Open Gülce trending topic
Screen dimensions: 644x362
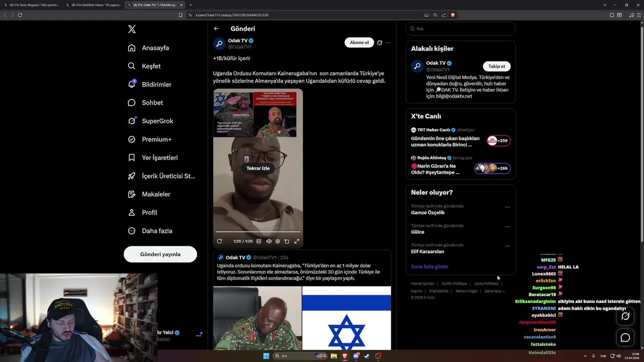tap(418, 232)
